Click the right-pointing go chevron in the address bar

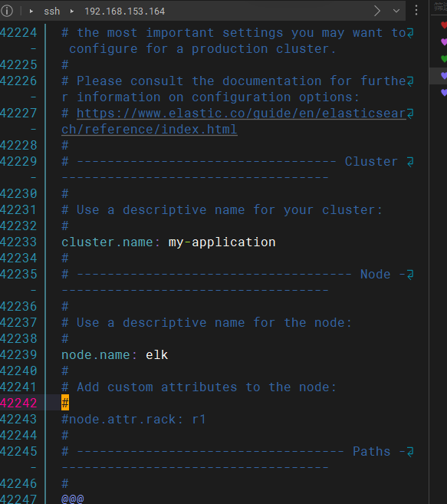377,11
